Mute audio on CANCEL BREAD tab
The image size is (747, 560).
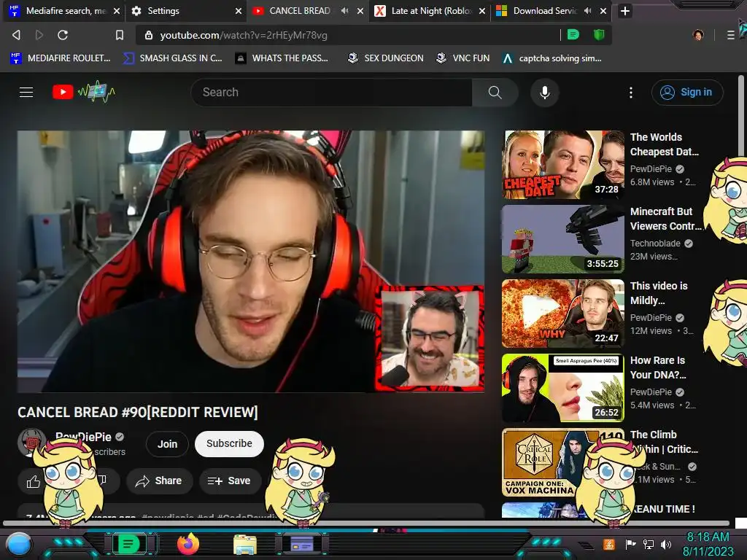pos(344,10)
